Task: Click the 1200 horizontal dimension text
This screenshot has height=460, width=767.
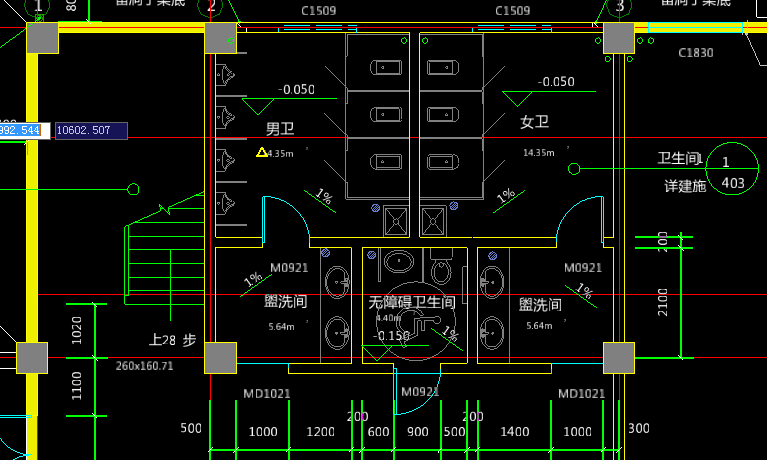Action: point(320,432)
